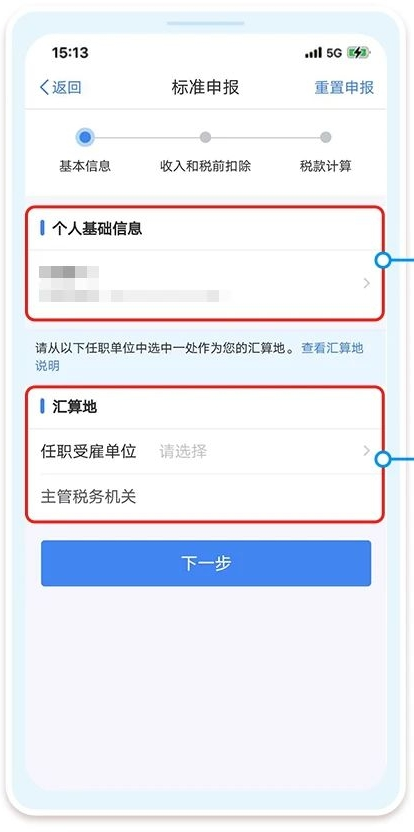Click the 重置申报 link
The image size is (414, 832).
click(344, 88)
